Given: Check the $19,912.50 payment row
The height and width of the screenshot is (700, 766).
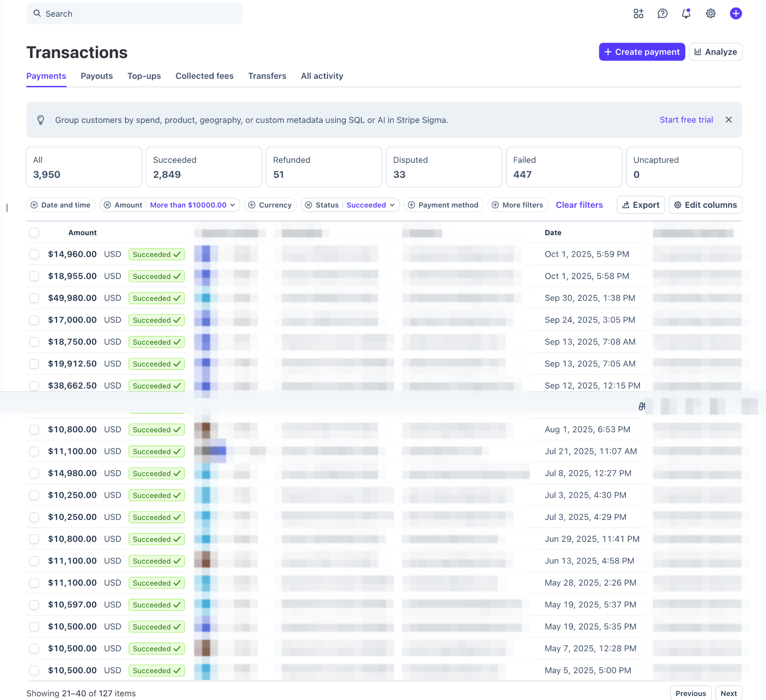Looking at the screenshot, I should (x=34, y=364).
